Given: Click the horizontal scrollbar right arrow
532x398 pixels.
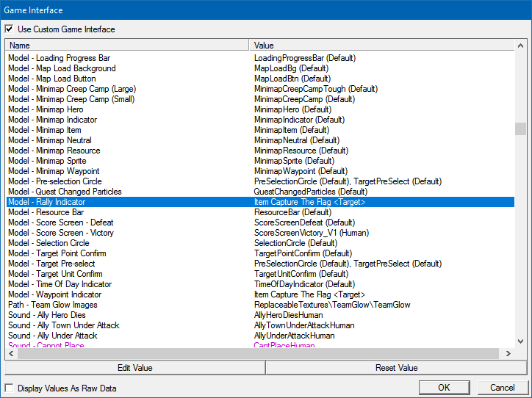Looking at the screenshot, I should click(x=508, y=354).
